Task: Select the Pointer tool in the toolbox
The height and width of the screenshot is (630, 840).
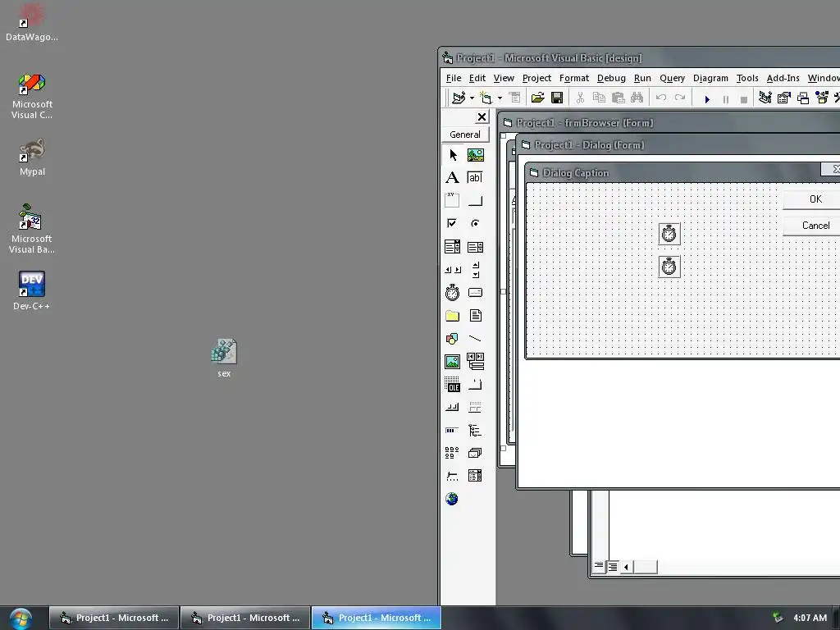Action: [453, 155]
